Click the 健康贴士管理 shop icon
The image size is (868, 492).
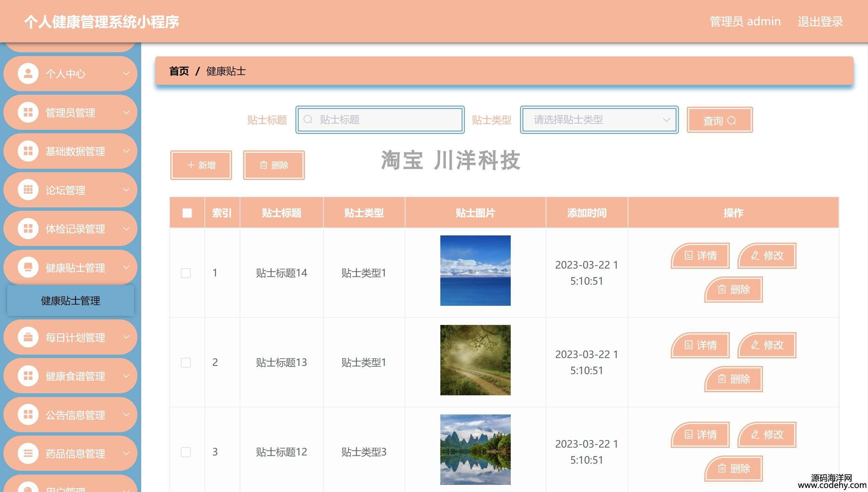28,268
